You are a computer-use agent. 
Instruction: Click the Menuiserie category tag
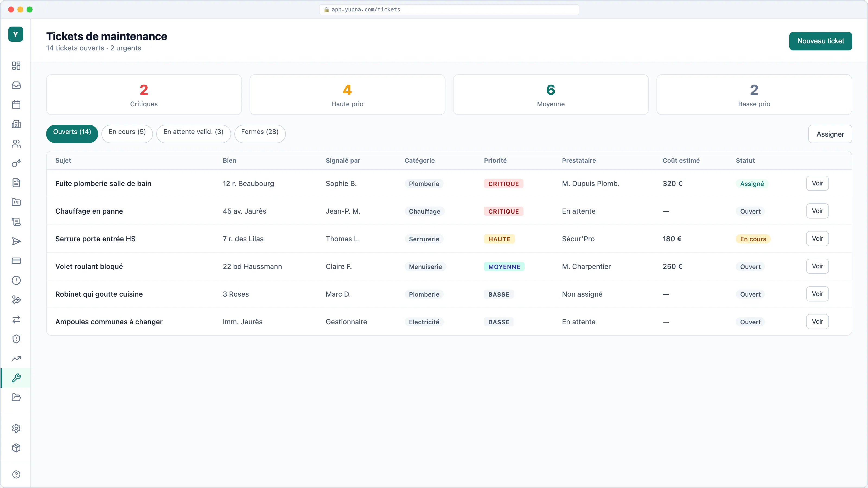pos(425,267)
